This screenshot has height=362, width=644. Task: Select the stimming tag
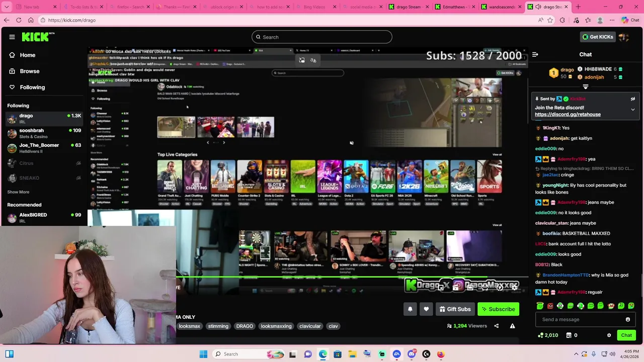[218, 326]
